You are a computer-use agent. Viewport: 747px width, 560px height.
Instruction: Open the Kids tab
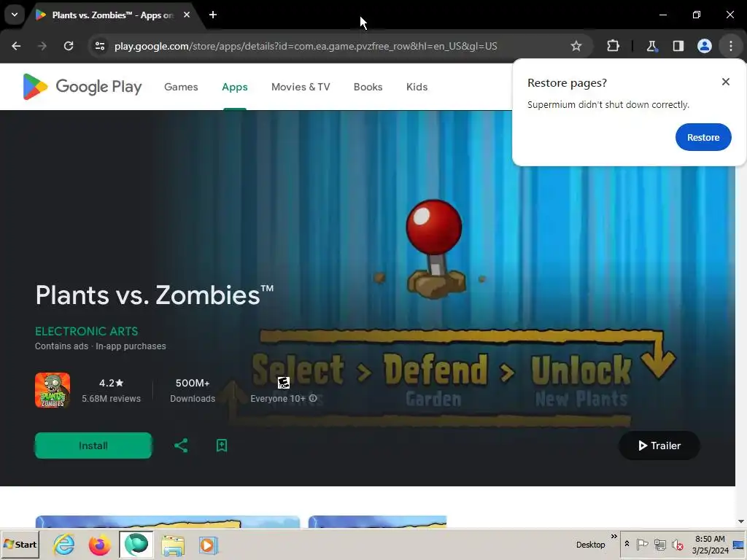pos(417,87)
